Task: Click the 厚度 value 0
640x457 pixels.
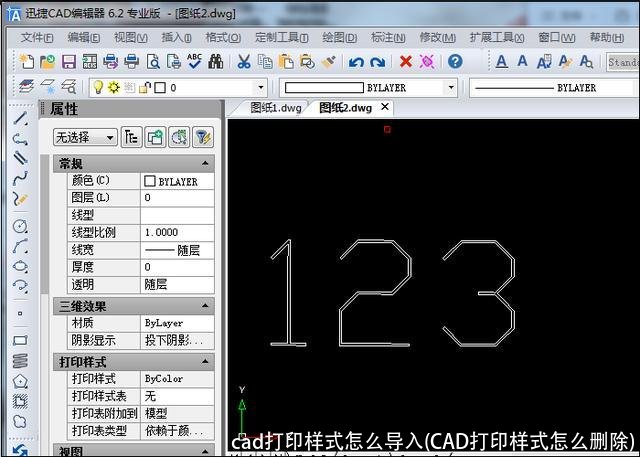Action: pyautogui.click(x=177, y=267)
